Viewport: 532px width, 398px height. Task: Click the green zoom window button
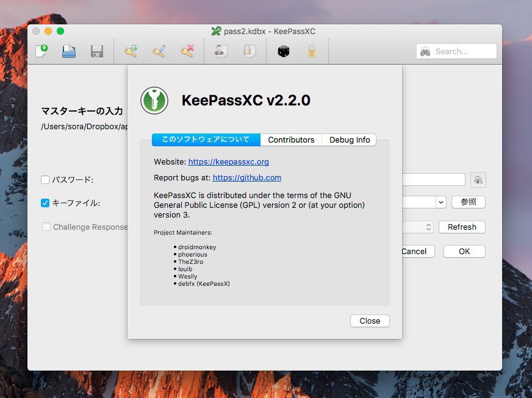[60, 31]
